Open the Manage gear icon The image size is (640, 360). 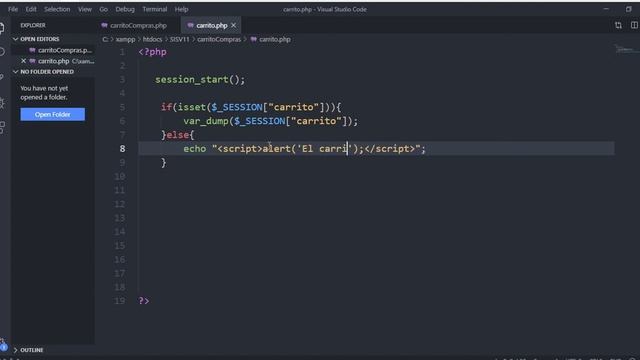(x=3, y=343)
